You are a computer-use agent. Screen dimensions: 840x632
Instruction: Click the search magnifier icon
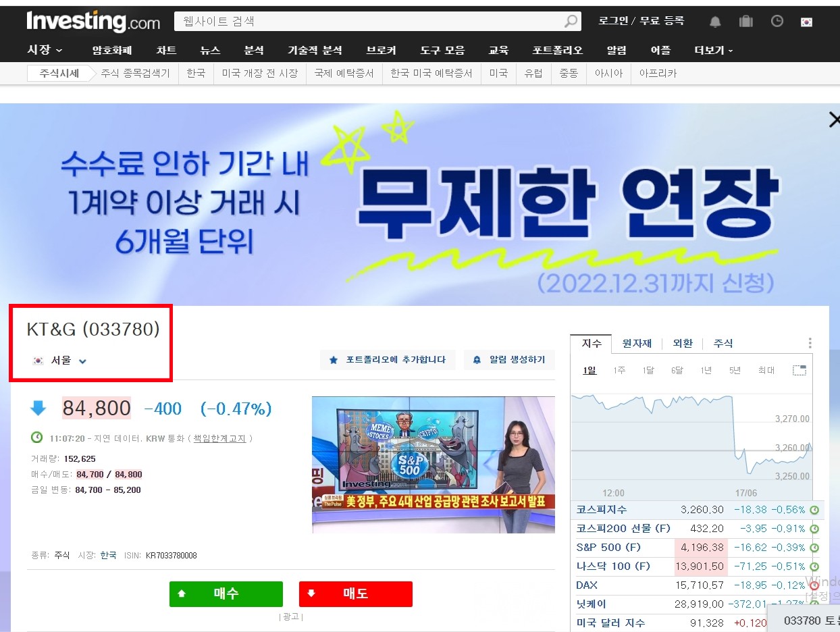(571, 22)
